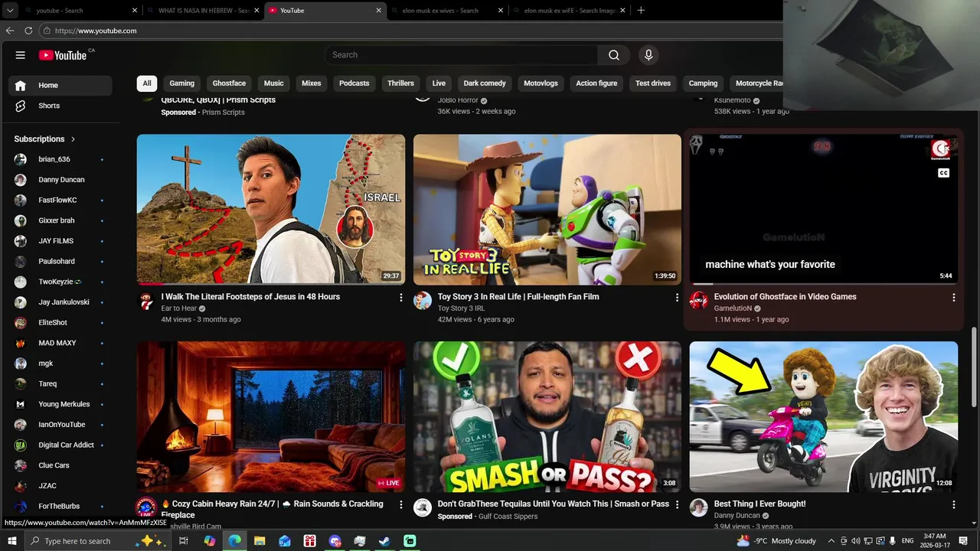Open Cozy Cabin fireplace thumbnail
Viewport: 980px width, 551px height.
click(271, 416)
